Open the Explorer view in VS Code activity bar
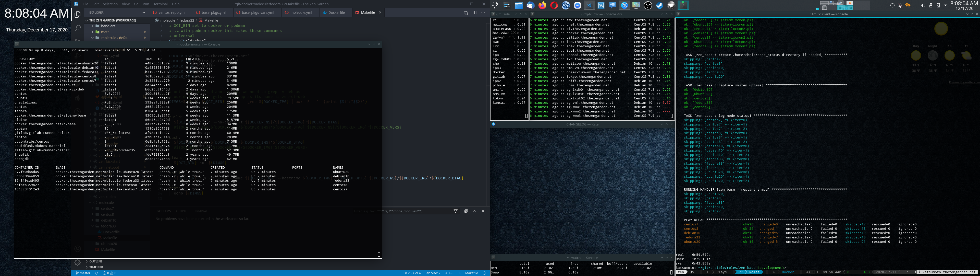 [78, 15]
